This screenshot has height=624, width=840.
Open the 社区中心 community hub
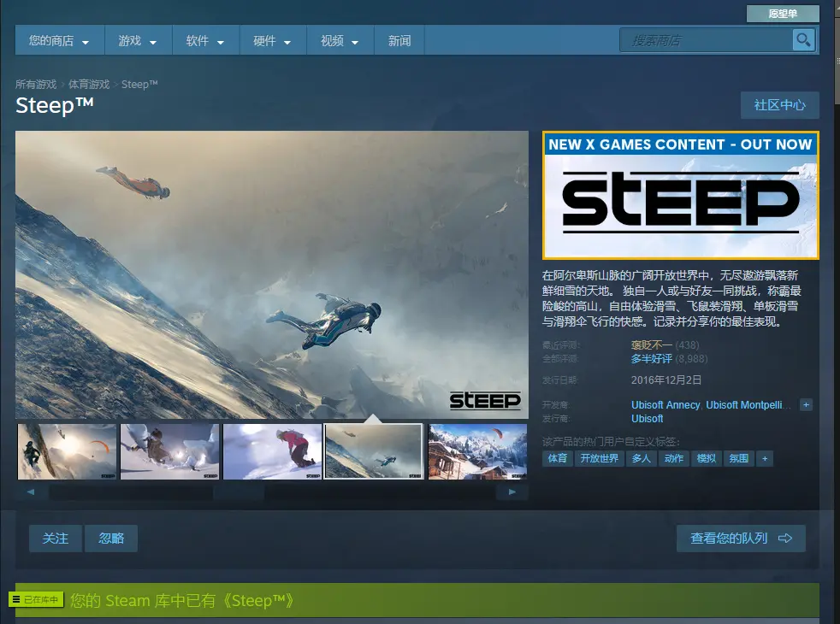779,105
